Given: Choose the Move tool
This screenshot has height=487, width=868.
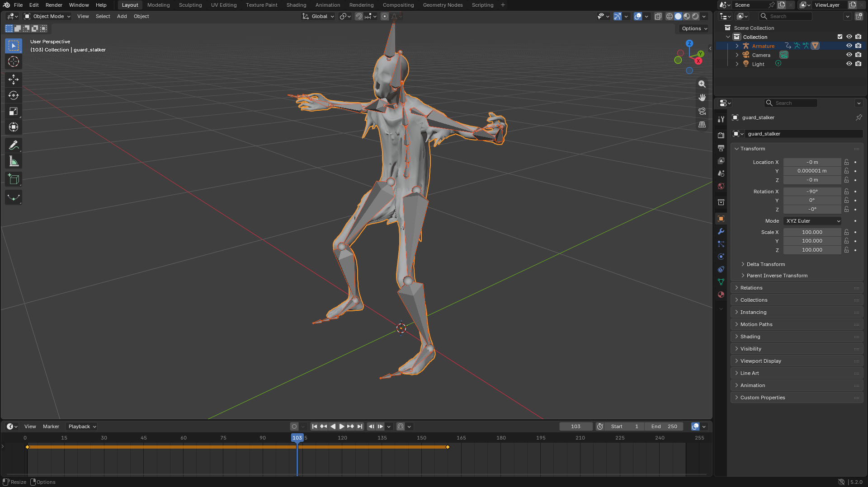Looking at the screenshot, I should coord(14,80).
